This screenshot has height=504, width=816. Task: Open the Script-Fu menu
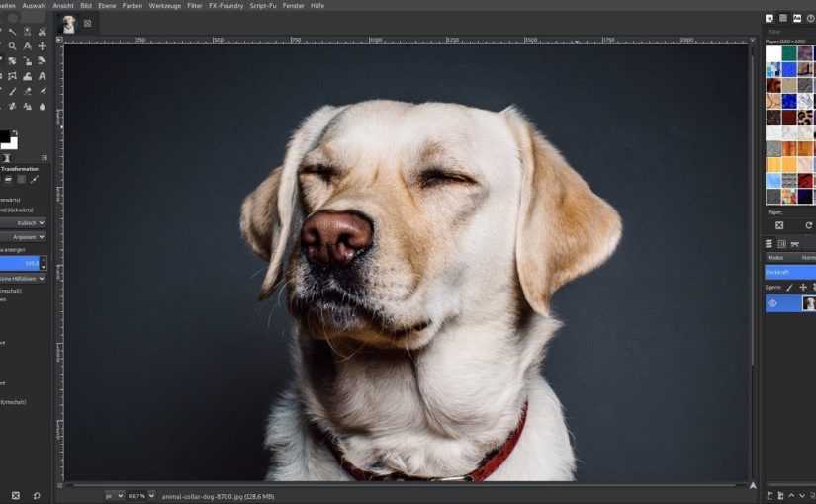263,6
